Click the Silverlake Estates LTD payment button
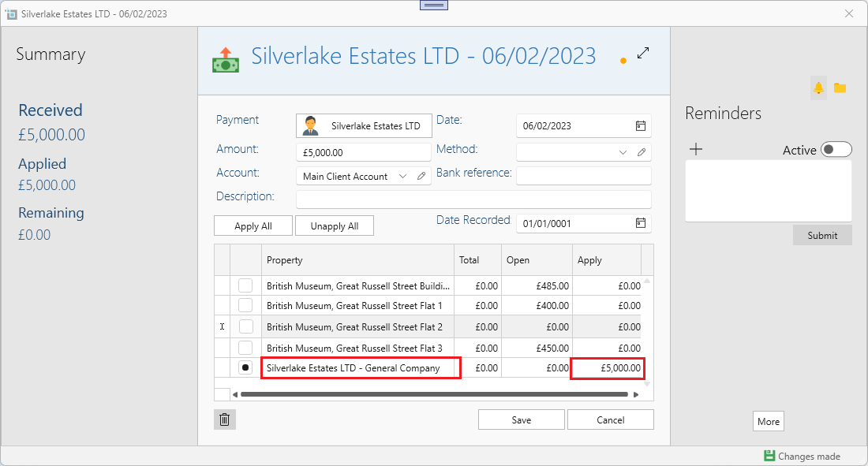 tap(364, 125)
